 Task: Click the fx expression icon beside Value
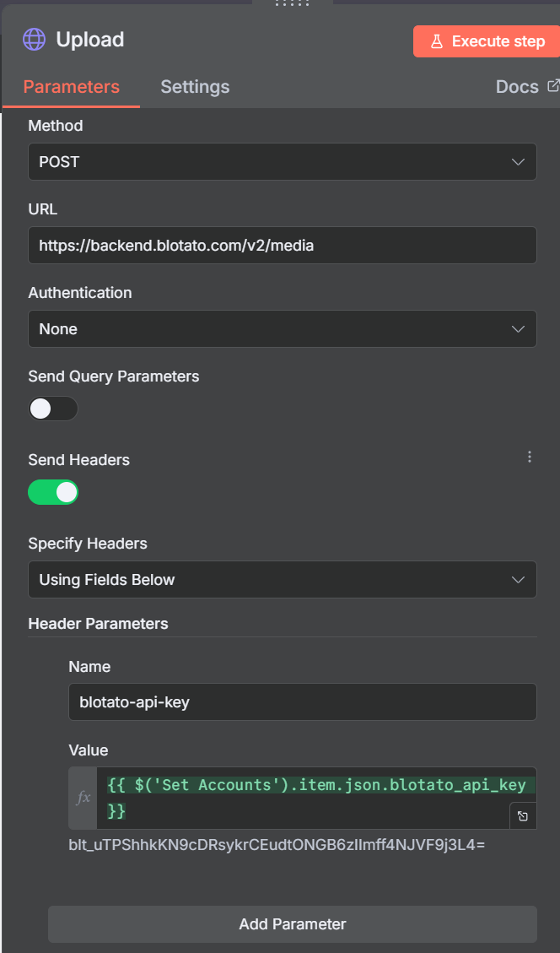pos(83,798)
